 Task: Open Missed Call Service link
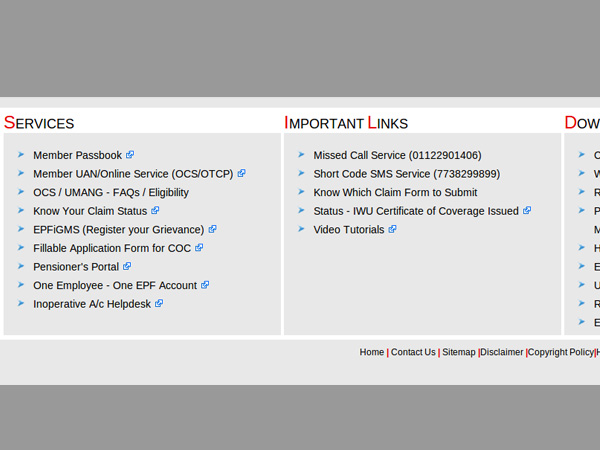tap(396, 155)
